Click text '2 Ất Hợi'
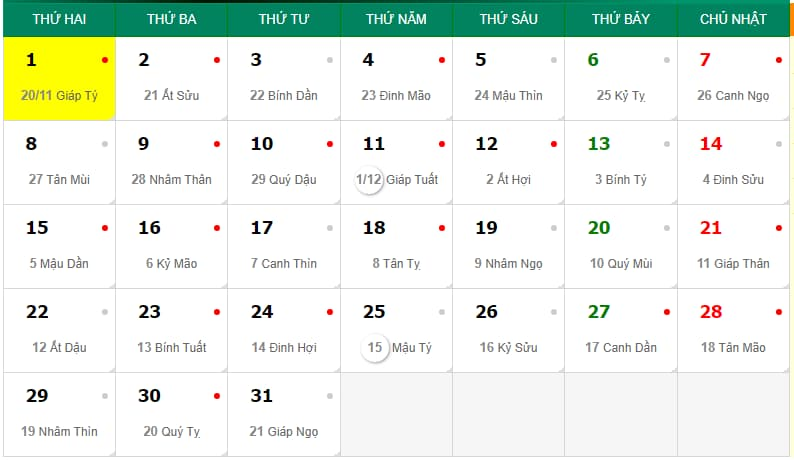This screenshot has width=794, height=460. [508, 180]
